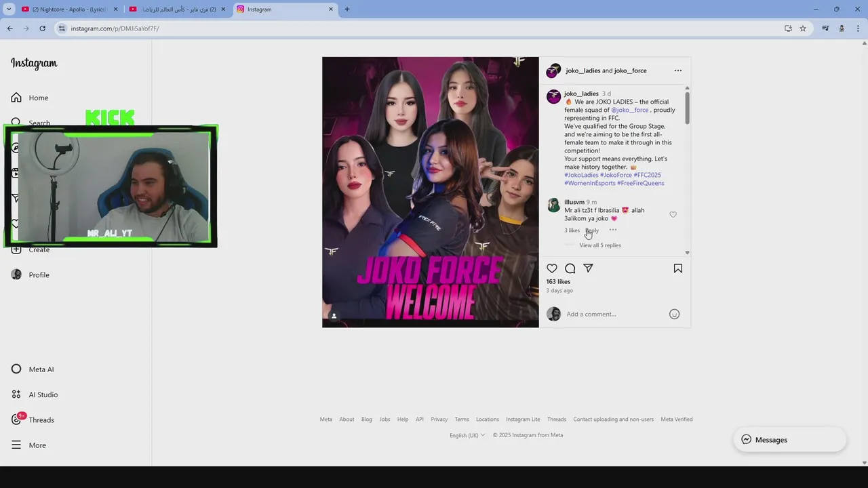Open the Chrome profile avatar
Screen dimensions: 868x488
pyautogui.click(x=842, y=28)
